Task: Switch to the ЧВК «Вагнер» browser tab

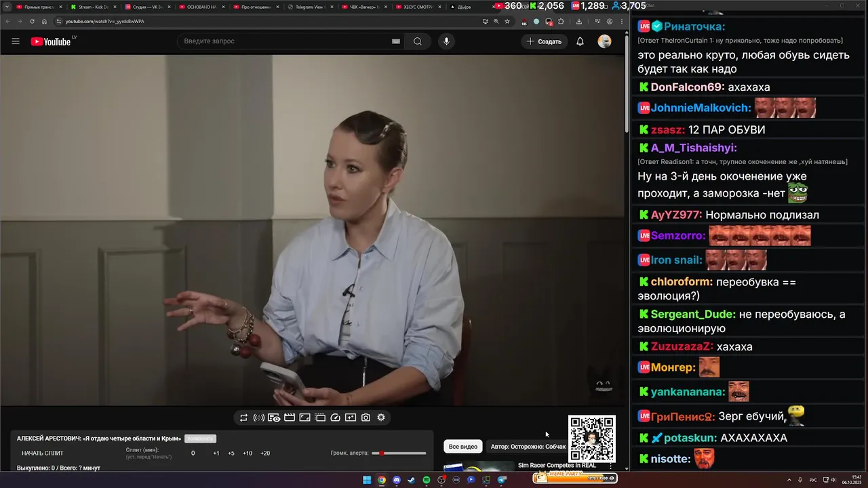Action: pos(364,7)
